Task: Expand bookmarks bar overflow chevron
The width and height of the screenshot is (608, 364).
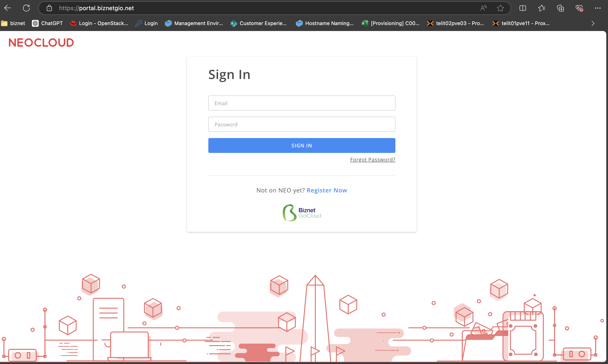Action: point(593,23)
